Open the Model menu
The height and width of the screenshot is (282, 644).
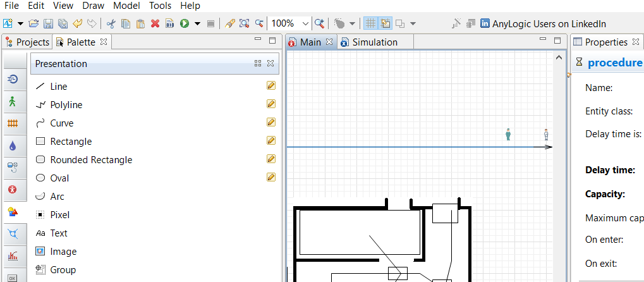126,6
